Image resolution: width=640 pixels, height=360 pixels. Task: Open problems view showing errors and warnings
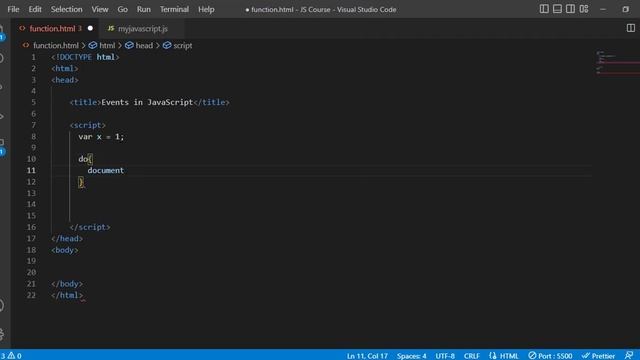click(x=11, y=356)
